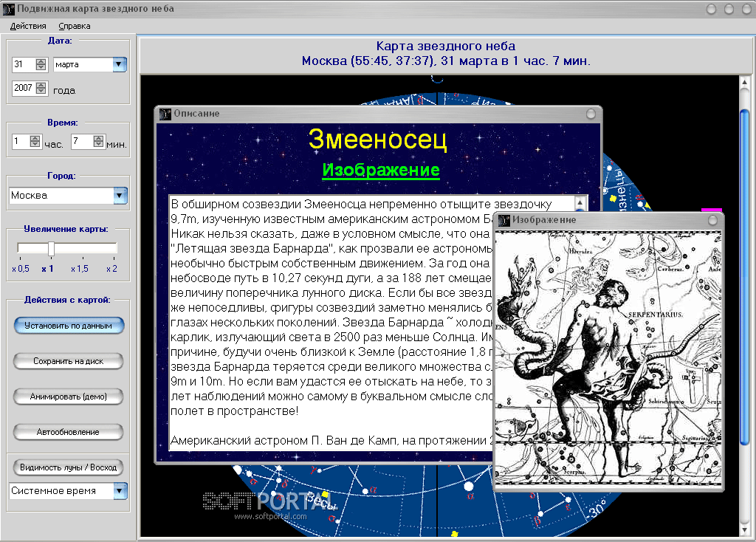Click the Карта звездного неба header
Image resolution: width=756 pixels, height=542 pixels.
point(445,47)
